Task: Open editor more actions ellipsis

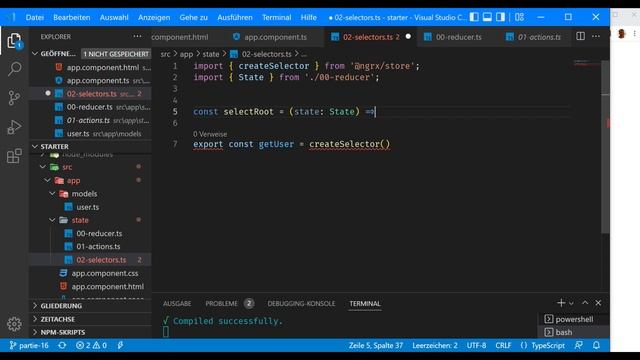Action: [596, 36]
